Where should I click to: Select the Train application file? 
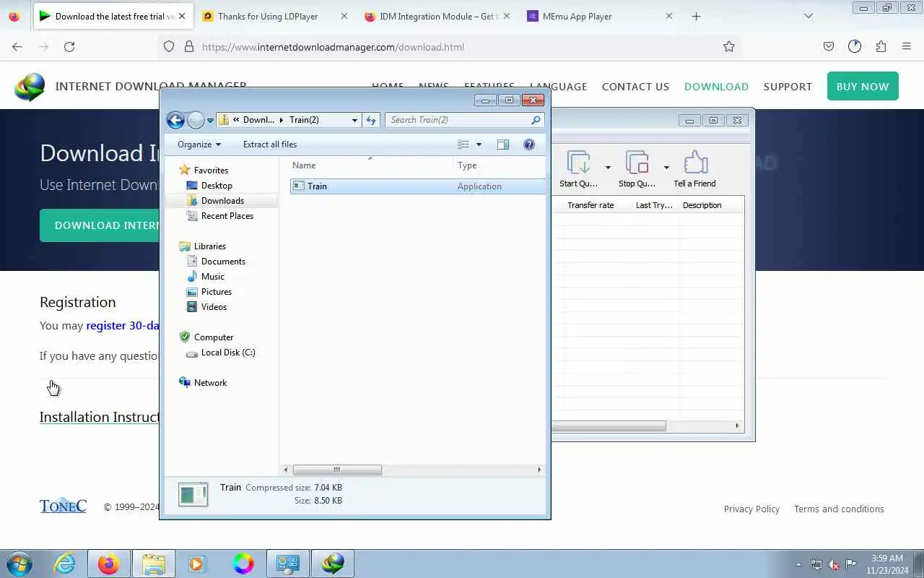coord(418,186)
